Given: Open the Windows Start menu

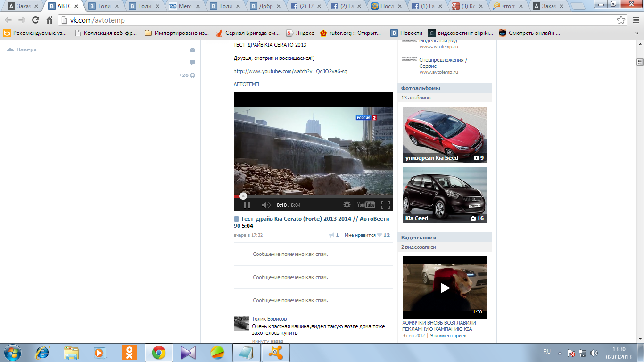Looking at the screenshot, I should (x=13, y=353).
